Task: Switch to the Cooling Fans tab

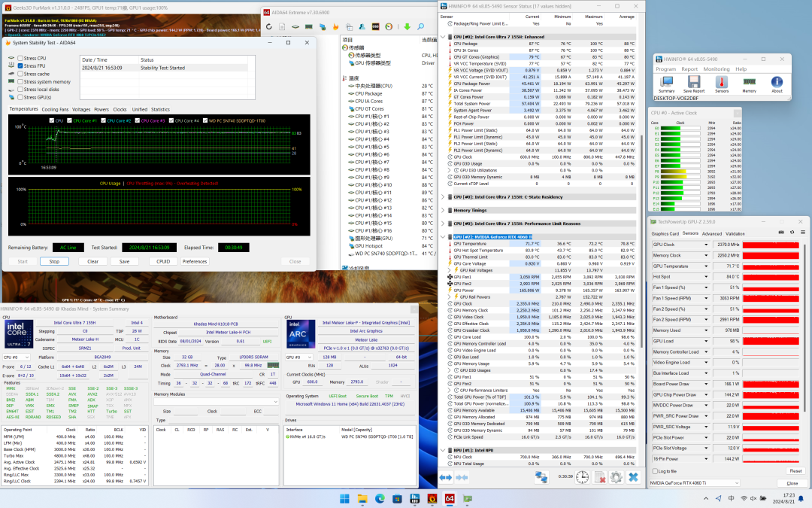Action: [55, 109]
